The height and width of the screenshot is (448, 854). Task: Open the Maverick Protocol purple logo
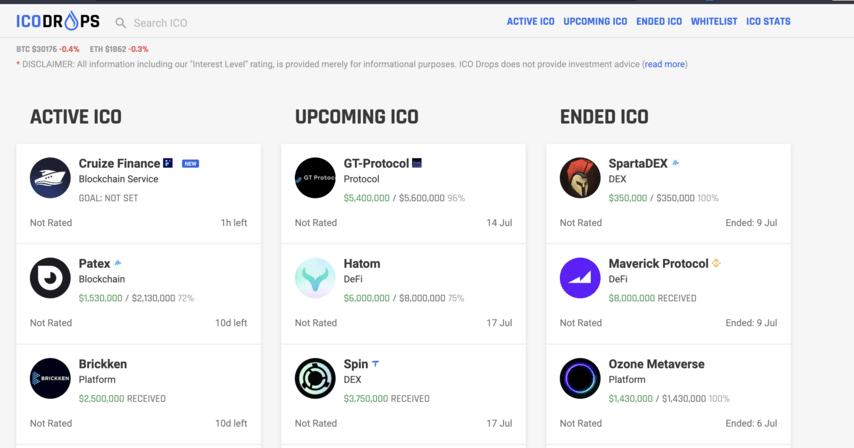(x=580, y=278)
